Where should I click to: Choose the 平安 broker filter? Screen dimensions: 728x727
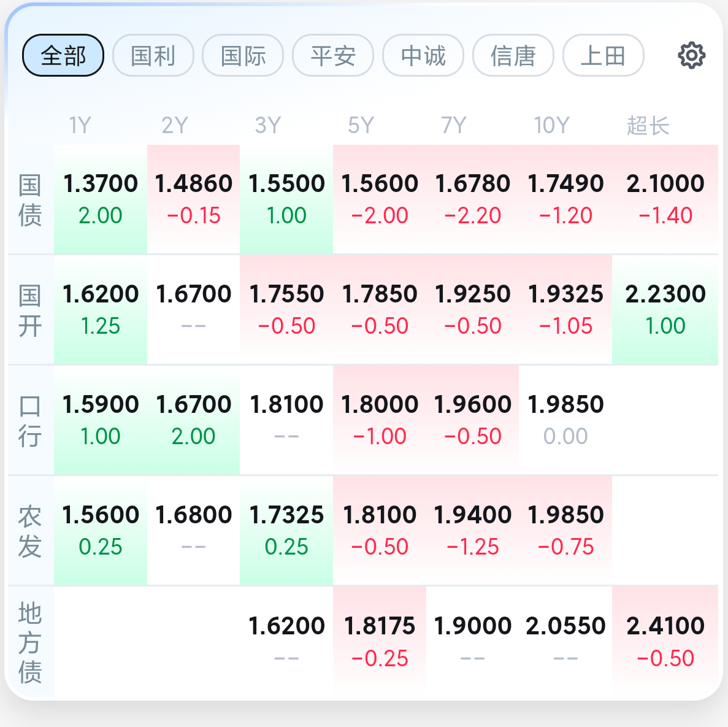(333, 55)
